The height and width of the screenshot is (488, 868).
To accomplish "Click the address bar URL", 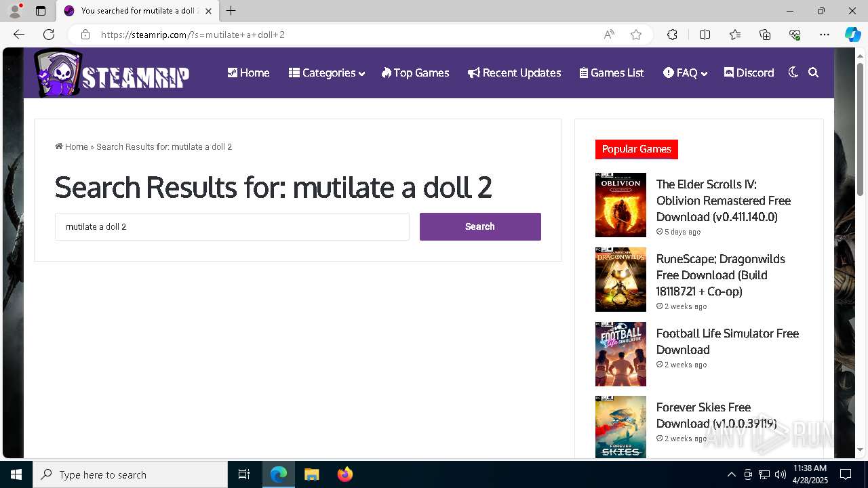I will (x=193, y=35).
